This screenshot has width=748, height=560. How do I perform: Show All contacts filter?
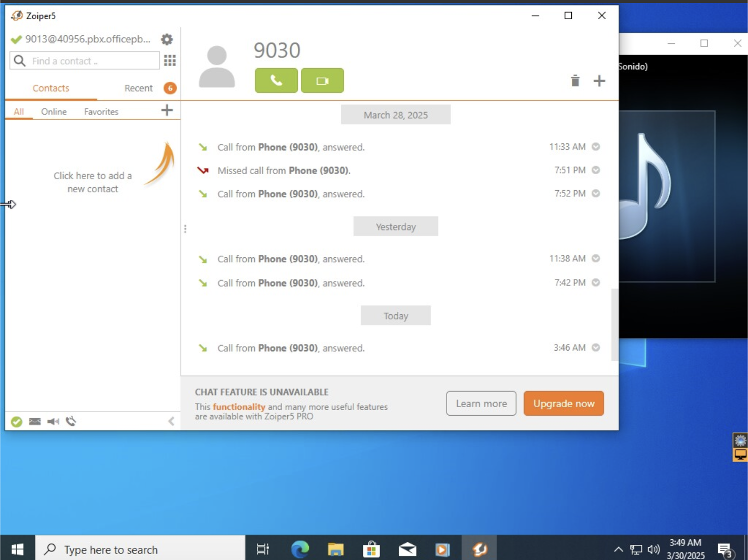point(19,111)
